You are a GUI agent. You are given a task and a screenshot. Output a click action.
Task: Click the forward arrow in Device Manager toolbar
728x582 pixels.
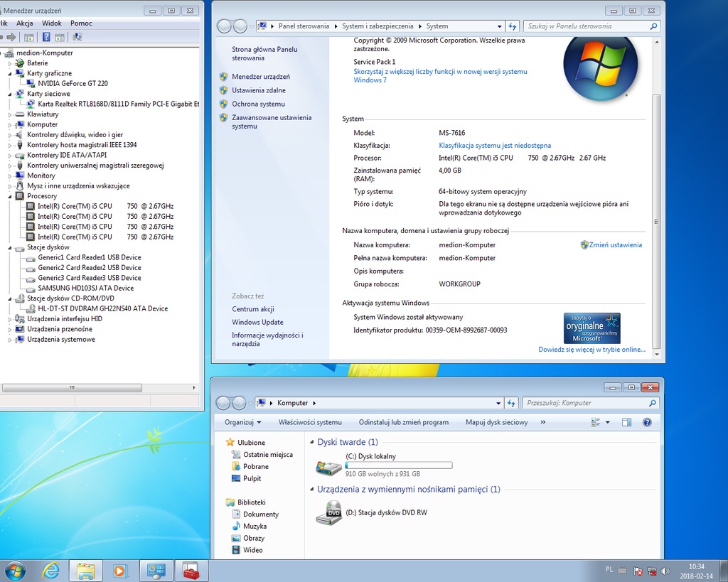pyautogui.click(x=11, y=37)
